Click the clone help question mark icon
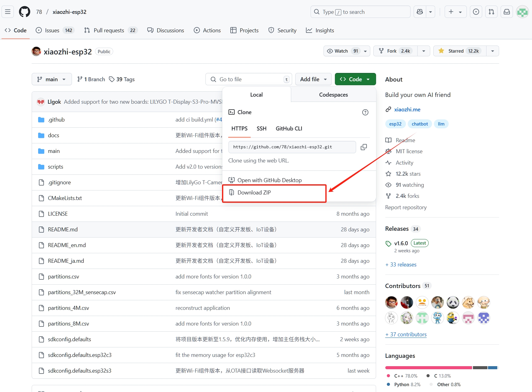Viewport: 532px width, 392px height. (x=365, y=112)
